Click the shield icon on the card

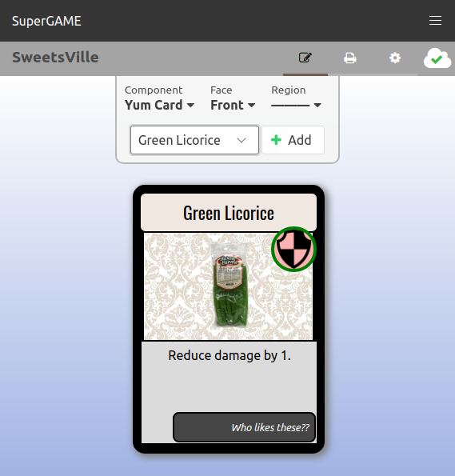coord(293,250)
